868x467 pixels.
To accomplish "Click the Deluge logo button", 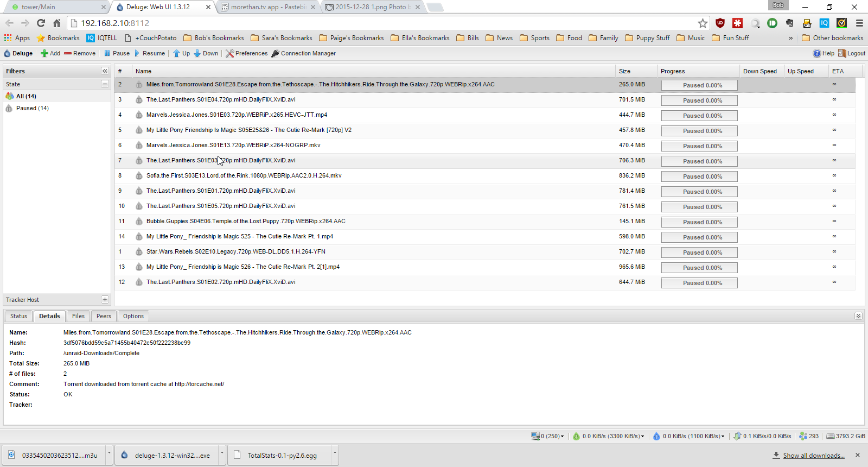I will tap(18, 53).
